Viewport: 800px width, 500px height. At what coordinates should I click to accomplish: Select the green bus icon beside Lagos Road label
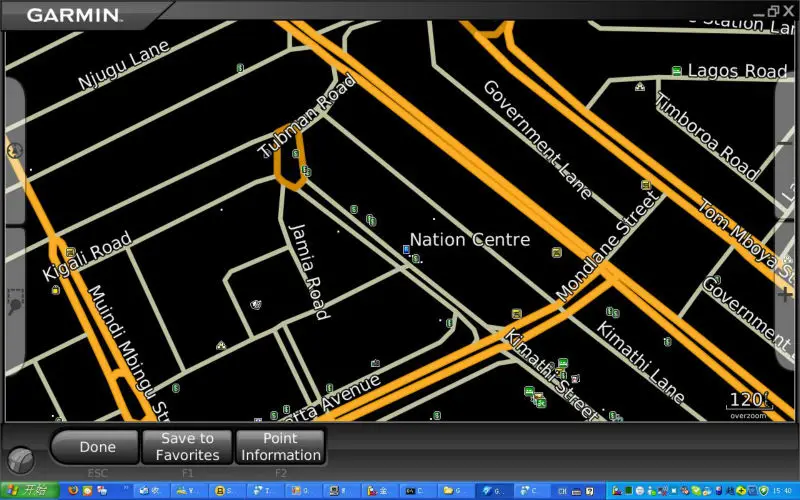coord(677,71)
